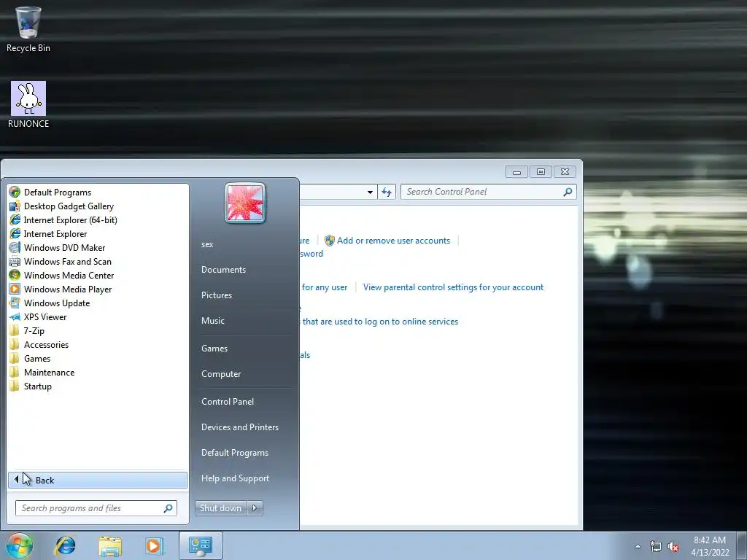The image size is (747, 560).
Task: Click the Windows Start orb
Action: [x=19, y=545]
